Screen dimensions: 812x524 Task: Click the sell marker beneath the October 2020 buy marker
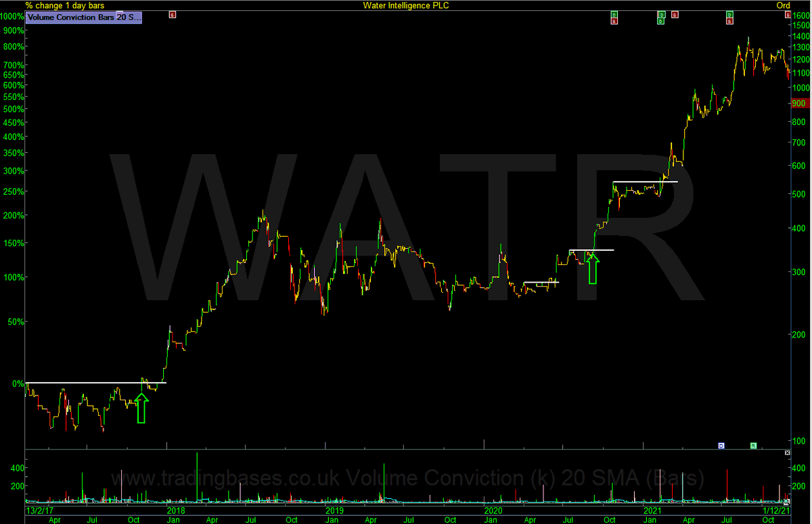click(614, 21)
